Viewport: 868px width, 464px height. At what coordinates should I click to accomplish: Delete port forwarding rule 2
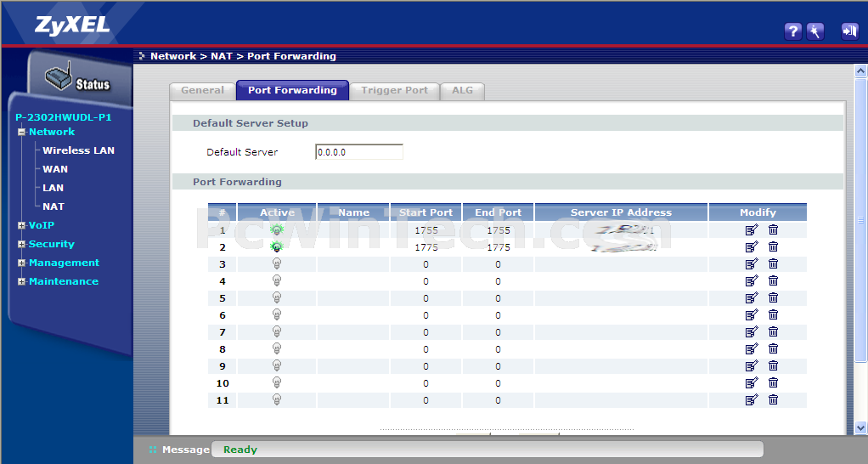click(x=774, y=246)
